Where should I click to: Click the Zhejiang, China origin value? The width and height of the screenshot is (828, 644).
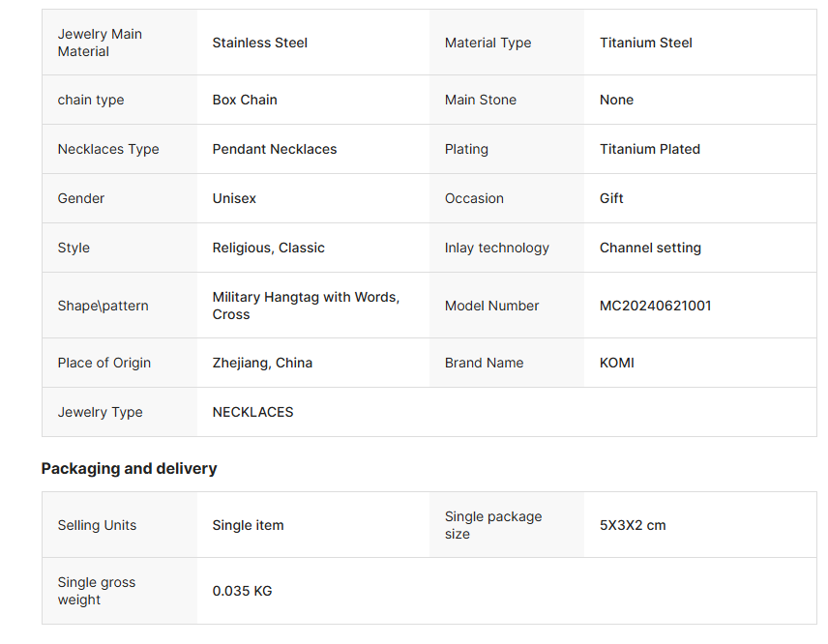pyautogui.click(x=262, y=363)
